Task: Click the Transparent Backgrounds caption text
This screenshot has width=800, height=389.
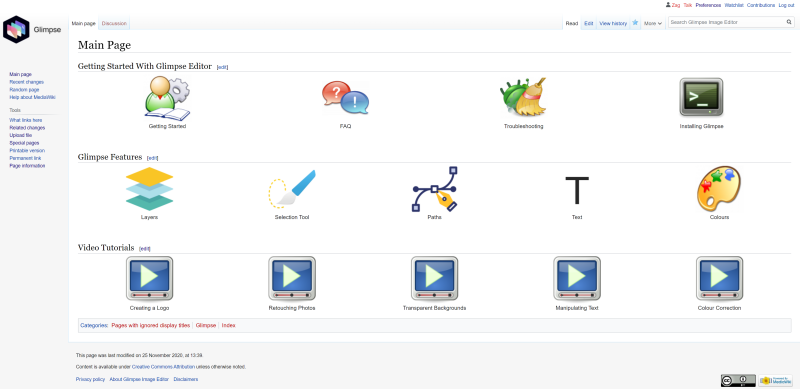Action: (x=434, y=308)
